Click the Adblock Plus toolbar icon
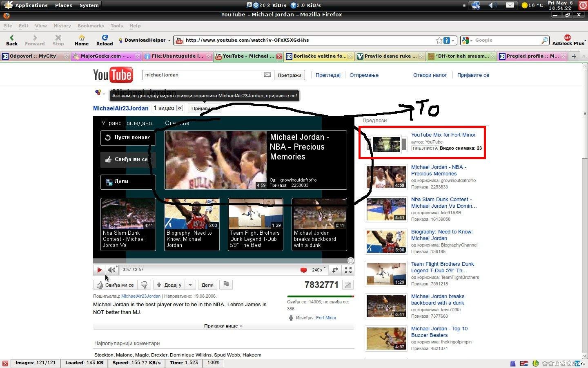588x368 pixels. 568,40
